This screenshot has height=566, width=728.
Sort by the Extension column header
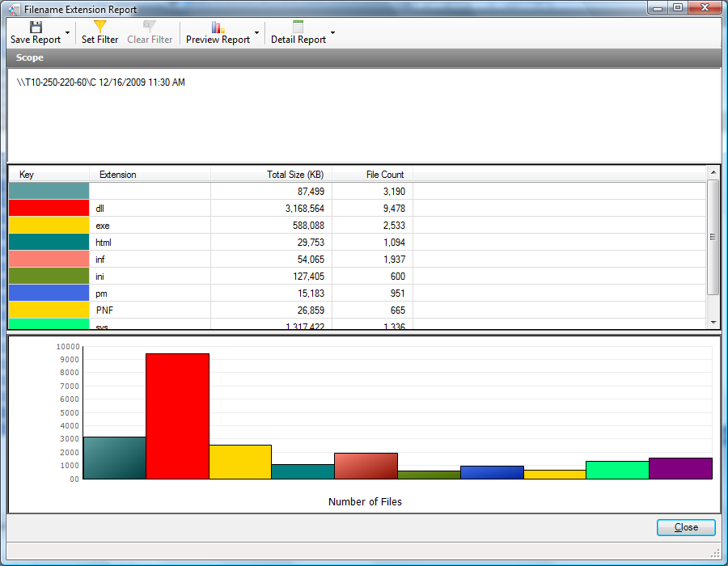coord(150,175)
